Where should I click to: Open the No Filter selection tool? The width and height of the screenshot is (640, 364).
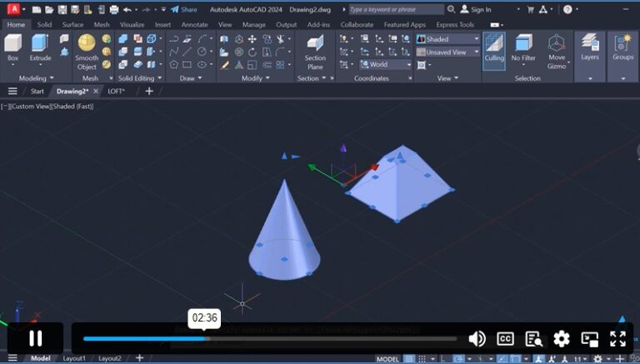523,48
